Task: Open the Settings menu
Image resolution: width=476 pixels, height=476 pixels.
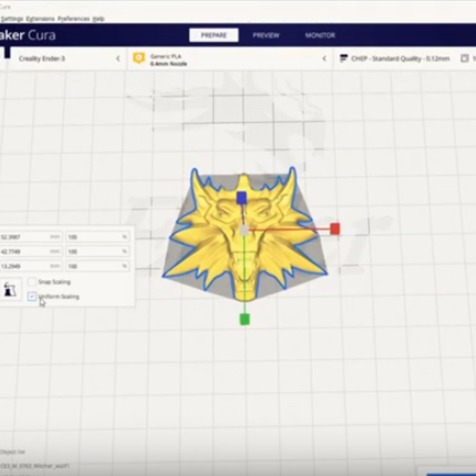Action: pos(11,19)
